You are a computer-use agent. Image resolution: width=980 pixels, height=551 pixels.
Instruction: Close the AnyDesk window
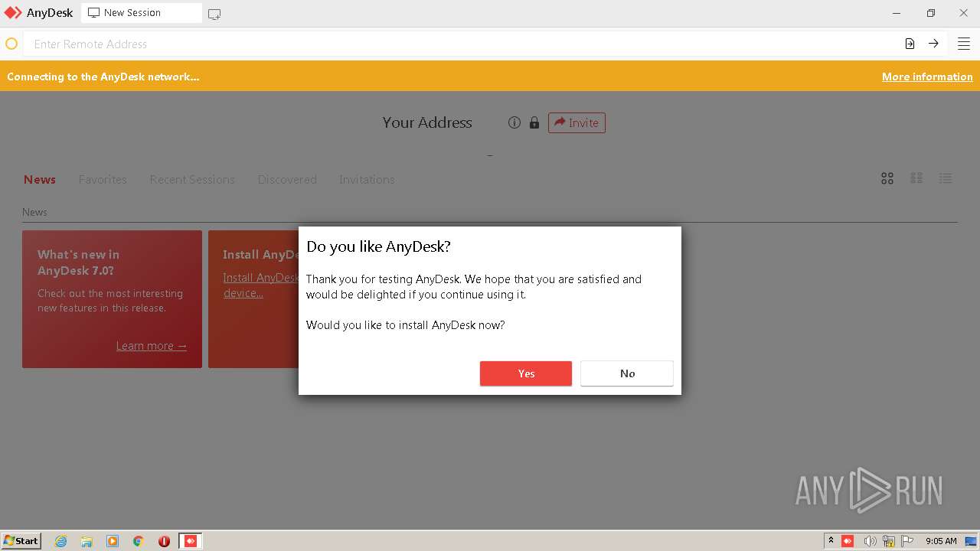964,13
